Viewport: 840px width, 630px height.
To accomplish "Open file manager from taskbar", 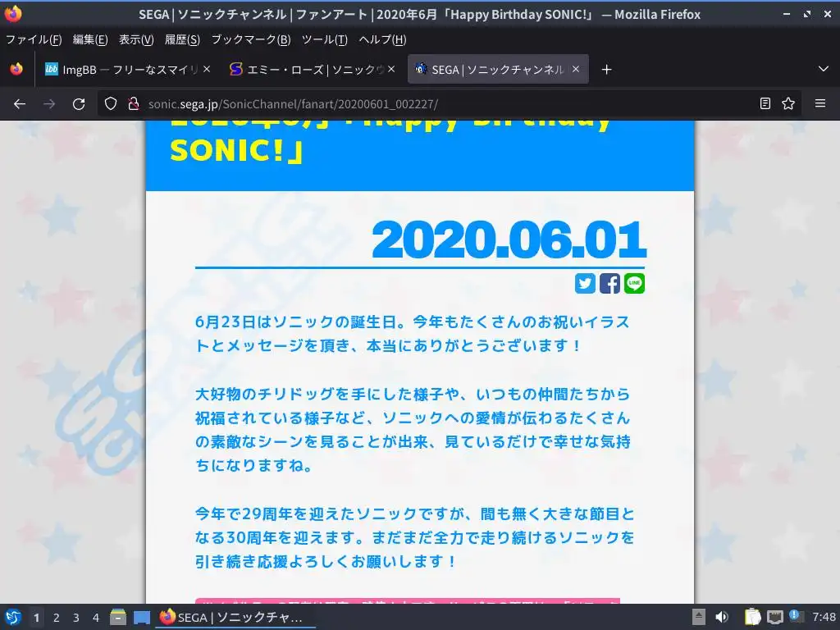I will (118, 617).
